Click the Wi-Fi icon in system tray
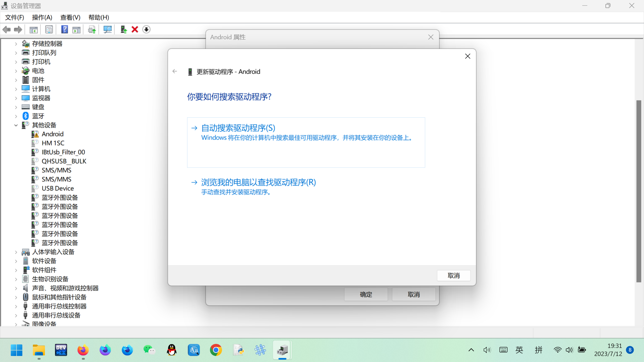 [557, 350]
